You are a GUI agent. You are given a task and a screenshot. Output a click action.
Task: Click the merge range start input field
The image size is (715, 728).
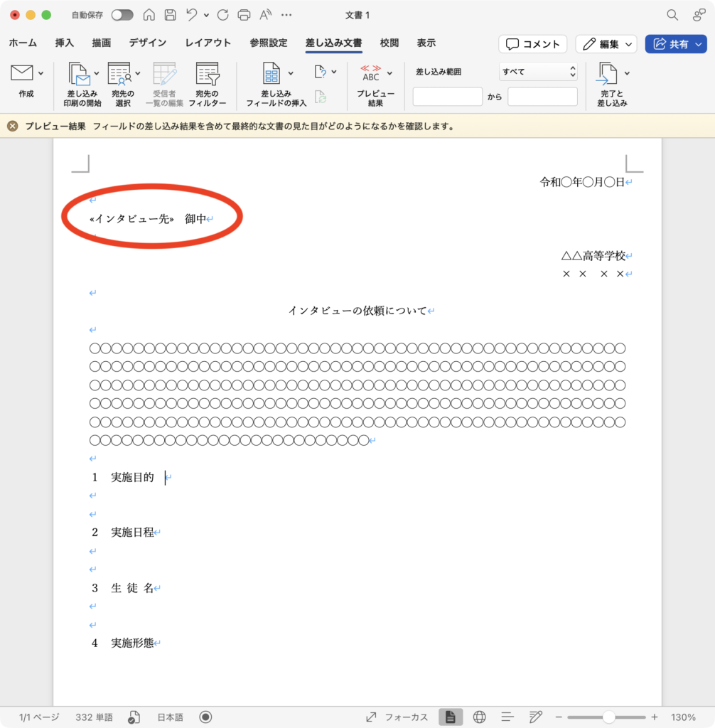(x=447, y=97)
